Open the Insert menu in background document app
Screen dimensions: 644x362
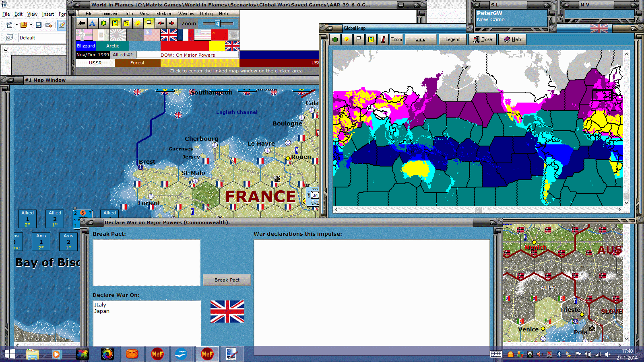(x=48, y=14)
